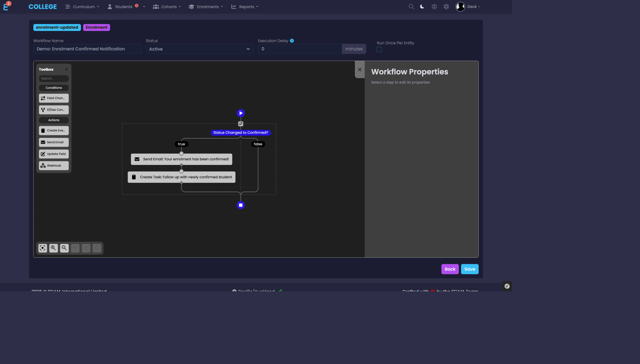Viewport: 640px width, 364px height.
Task: Select the Field Changed condition in Toolbox
Action: tap(53, 98)
